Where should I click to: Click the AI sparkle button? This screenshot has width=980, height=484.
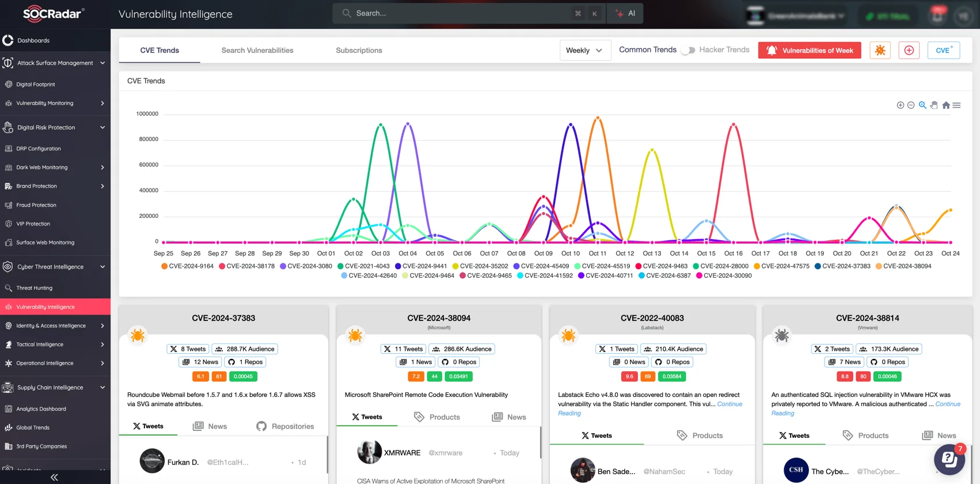click(625, 13)
